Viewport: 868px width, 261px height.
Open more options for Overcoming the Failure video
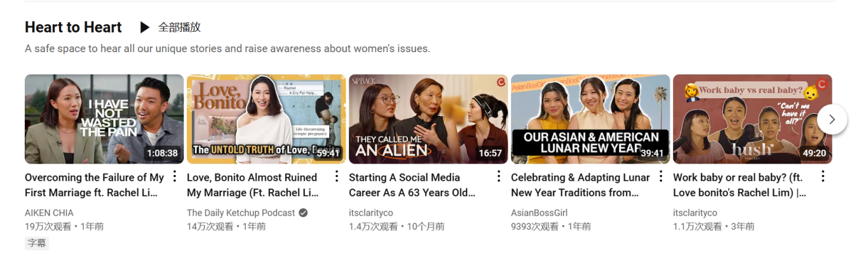pos(175,177)
